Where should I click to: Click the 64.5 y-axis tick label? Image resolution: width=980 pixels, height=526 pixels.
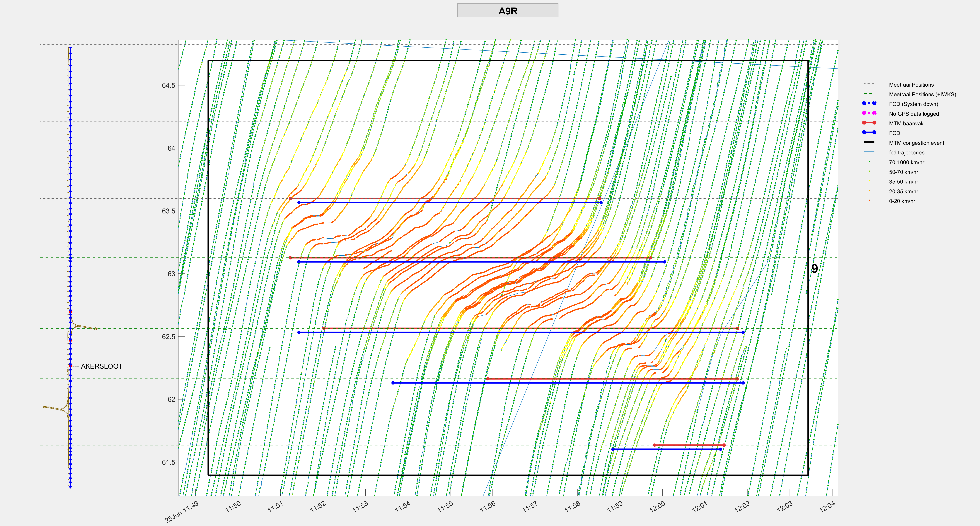coord(169,85)
